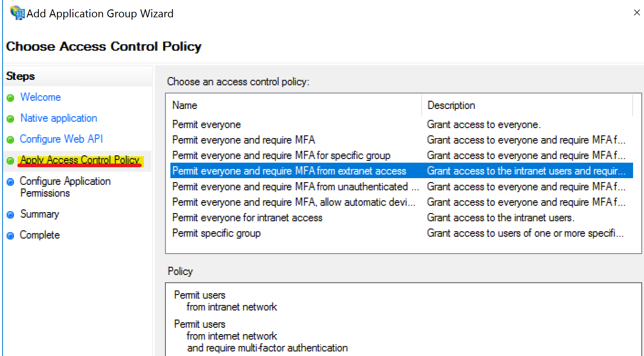Select Permit everyone for intranet access policy
644x356 pixels.
click(401, 218)
